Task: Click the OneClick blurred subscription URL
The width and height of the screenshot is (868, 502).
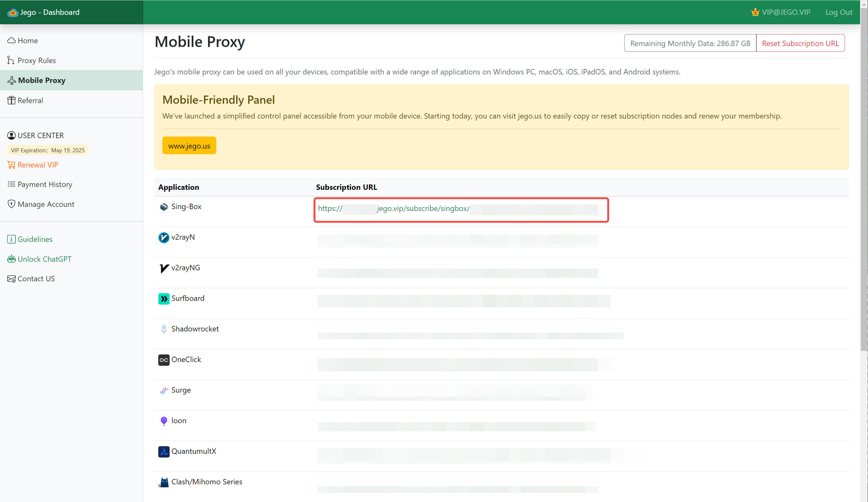Action: tap(463, 365)
